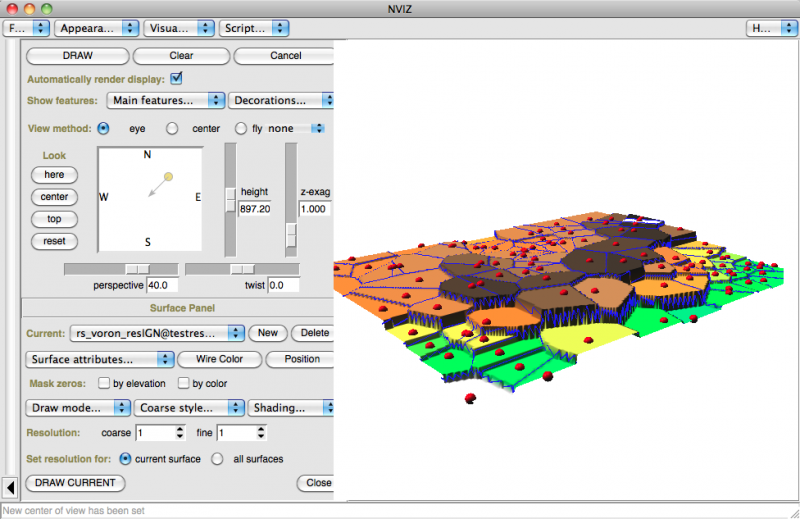Collapse the panel with the left arrow

pos(10,487)
